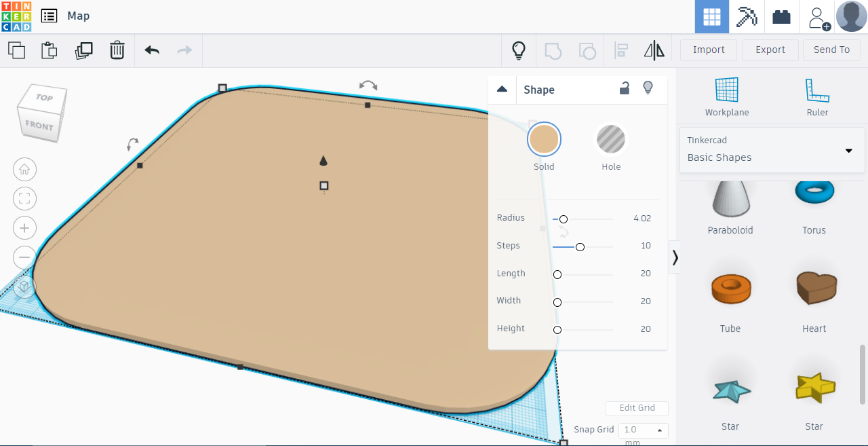Click the Duplicate and repeat icon
The height and width of the screenshot is (446, 868).
point(83,50)
